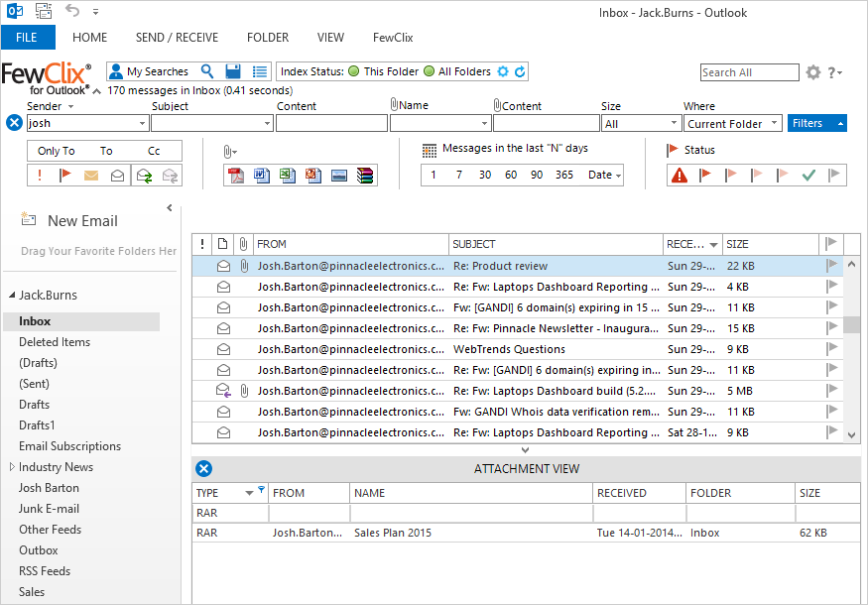This screenshot has height=605, width=868.
Task: Filter unread messages envelope icon
Action: 91,176
